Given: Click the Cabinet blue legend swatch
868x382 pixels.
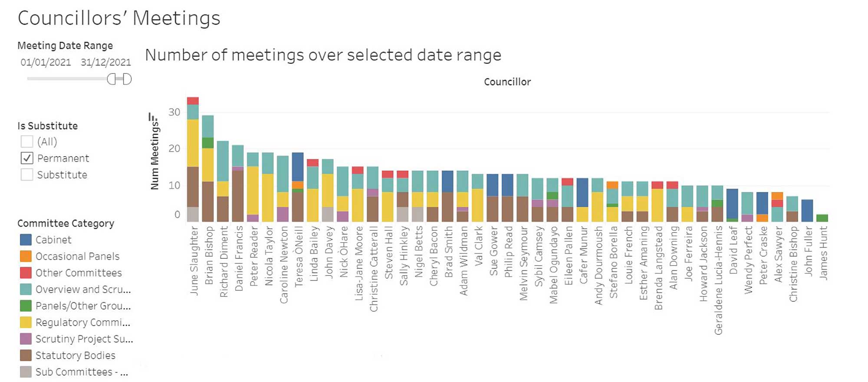Looking at the screenshot, I should [x=26, y=240].
